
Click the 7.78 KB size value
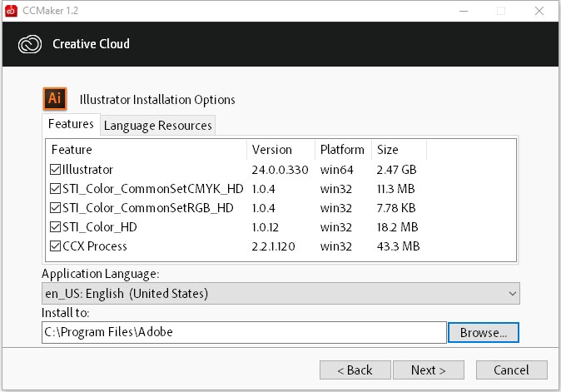coord(396,208)
